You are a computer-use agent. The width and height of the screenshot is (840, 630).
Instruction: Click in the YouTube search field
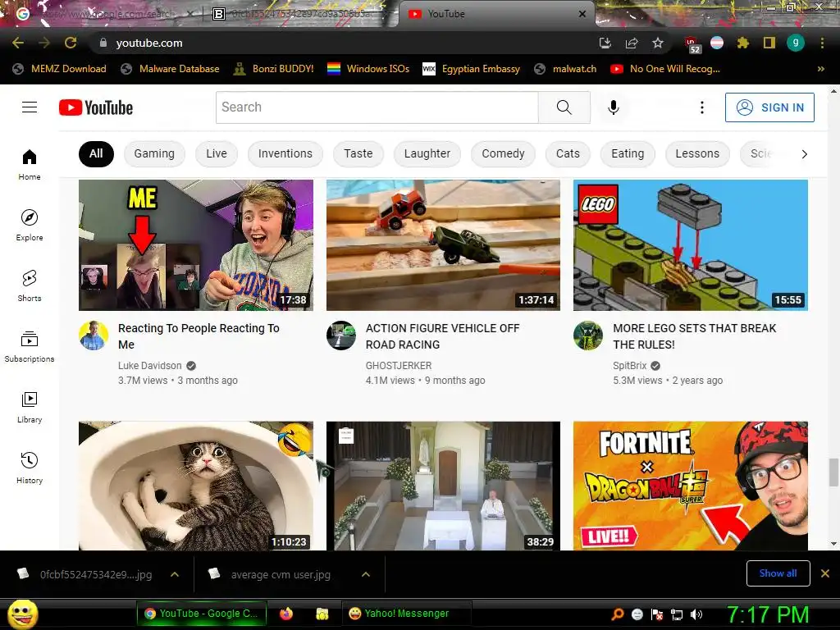click(x=377, y=107)
